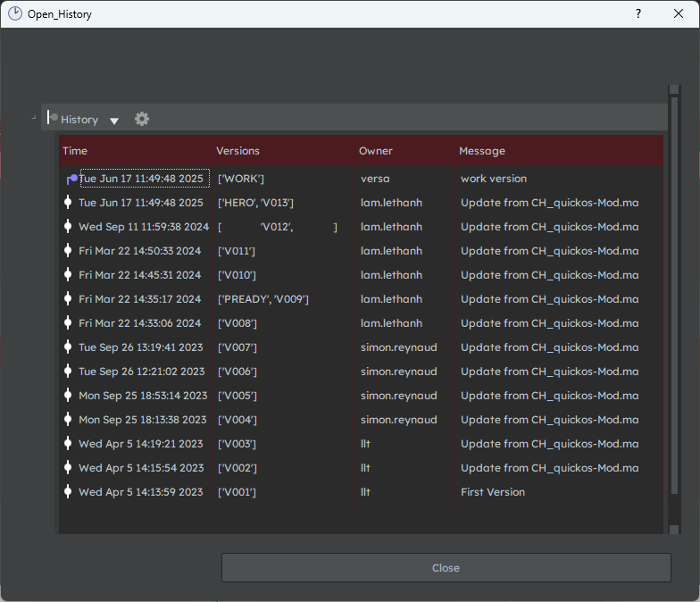
Task: Select timestamp Fri Mar 22 14:45:31 2024
Action: click(139, 275)
